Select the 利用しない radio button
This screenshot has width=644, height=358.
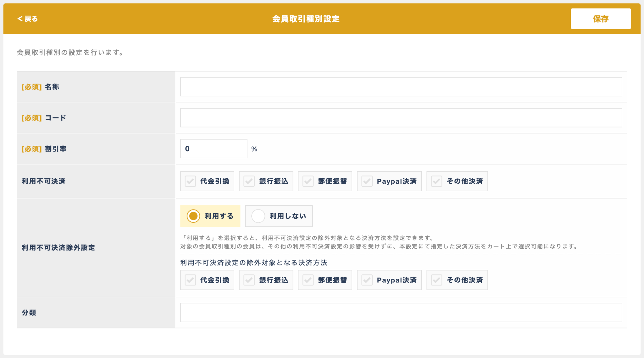coord(258,216)
